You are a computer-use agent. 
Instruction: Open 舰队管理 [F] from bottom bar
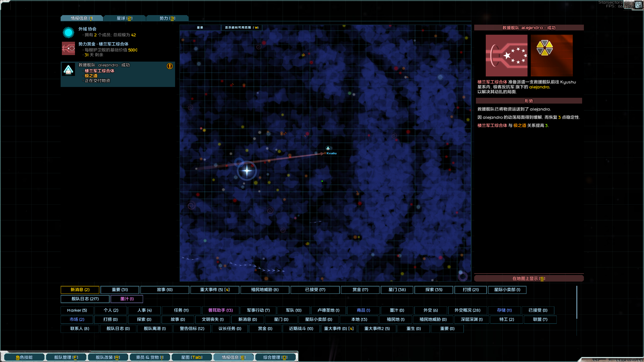click(x=66, y=357)
